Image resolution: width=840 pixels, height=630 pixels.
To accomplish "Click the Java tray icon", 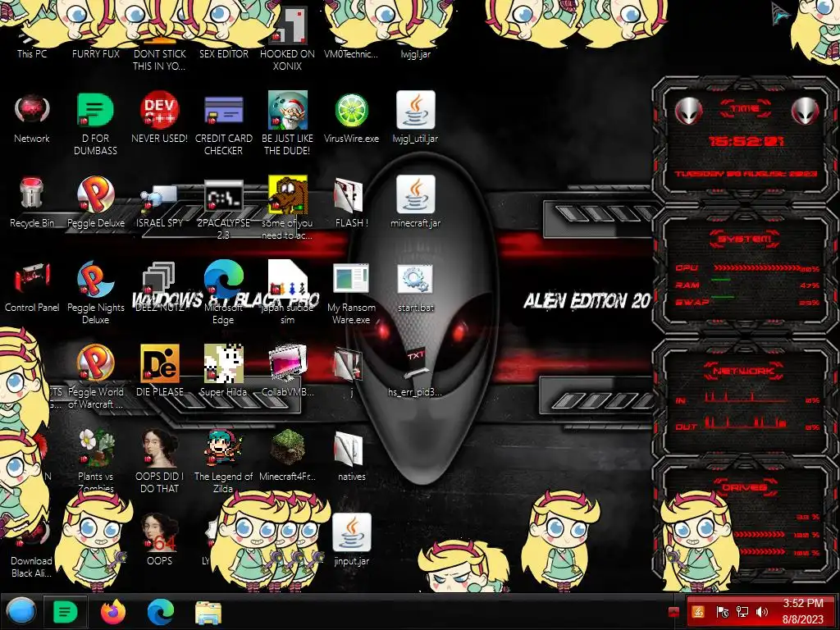I will pyautogui.click(x=698, y=612).
